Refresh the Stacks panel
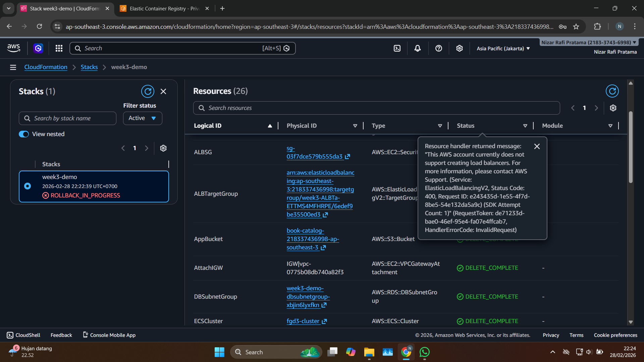This screenshot has height=362, width=644. 148,91
